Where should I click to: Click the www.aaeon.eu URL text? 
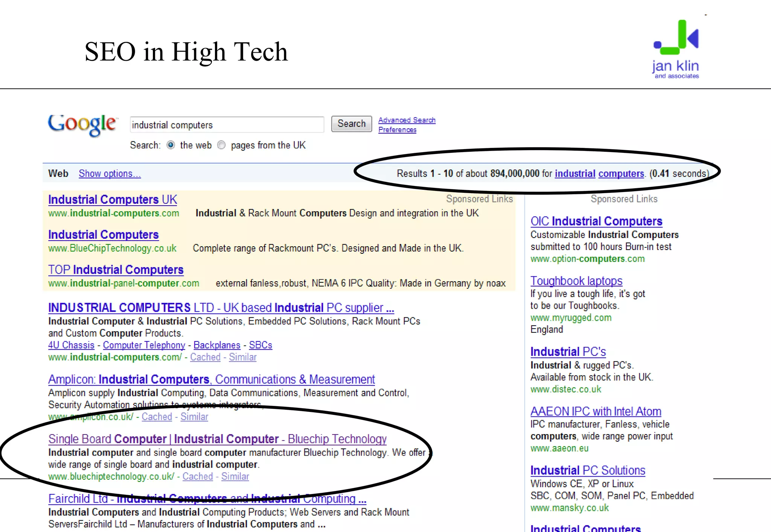(559, 448)
